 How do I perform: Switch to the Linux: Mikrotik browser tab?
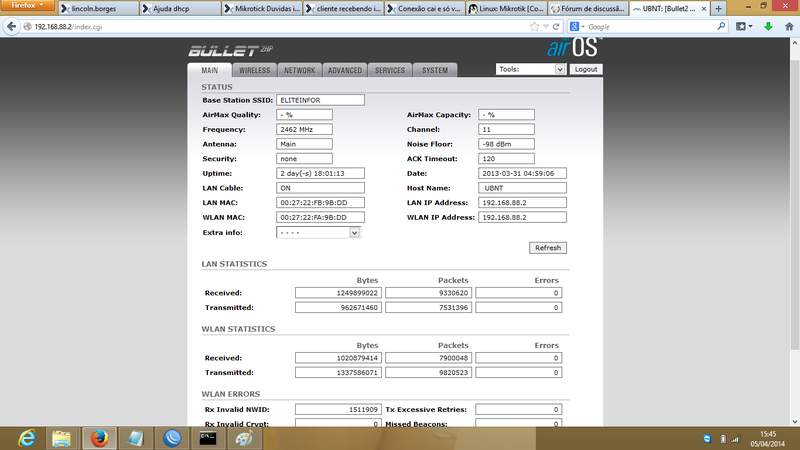(x=507, y=9)
